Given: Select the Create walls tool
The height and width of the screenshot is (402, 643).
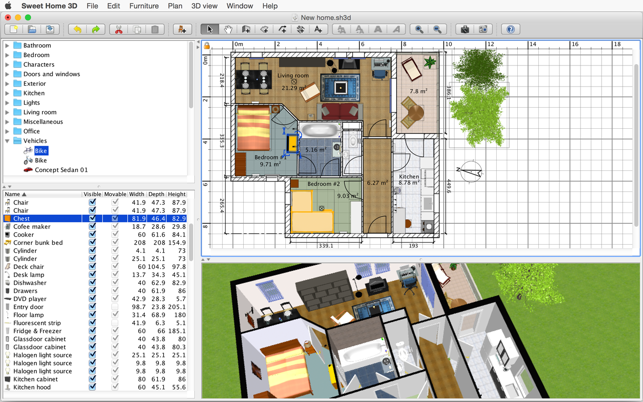Looking at the screenshot, I should point(246,30).
